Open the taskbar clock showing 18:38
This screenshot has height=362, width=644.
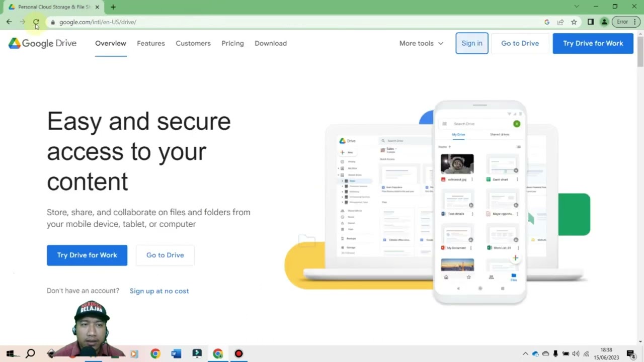coord(606,353)
